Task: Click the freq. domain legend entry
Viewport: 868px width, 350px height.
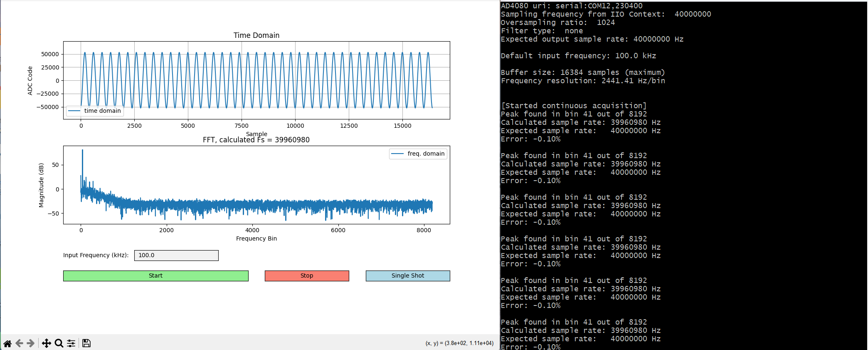Action: click(x=418, y=154)
